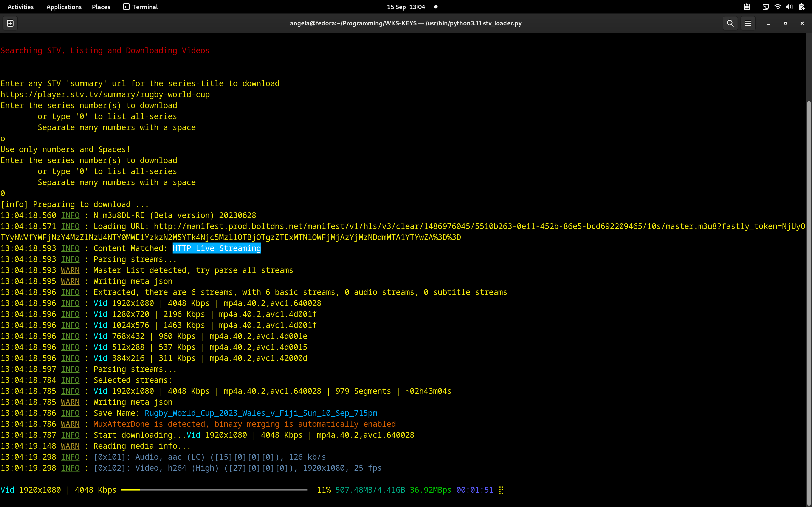Viewport: 812px width, 507px height.
Task: Click the connected devices tray icon
Action: [765, 7]
